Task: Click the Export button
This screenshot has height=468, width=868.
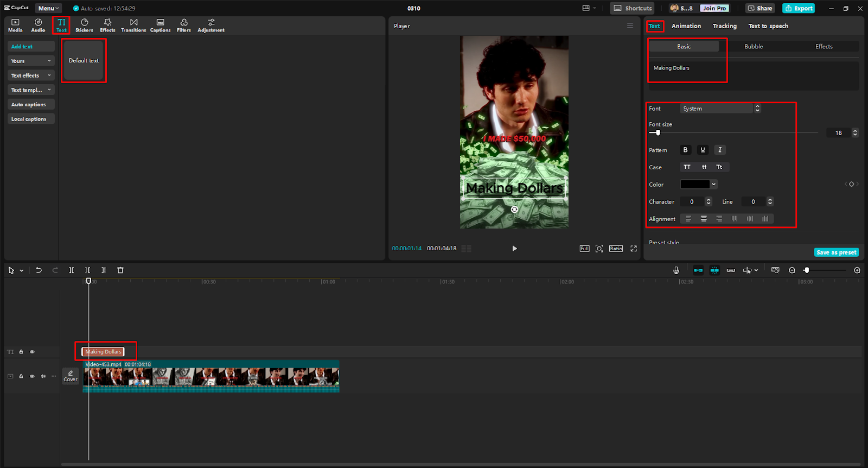Action: 799,8
